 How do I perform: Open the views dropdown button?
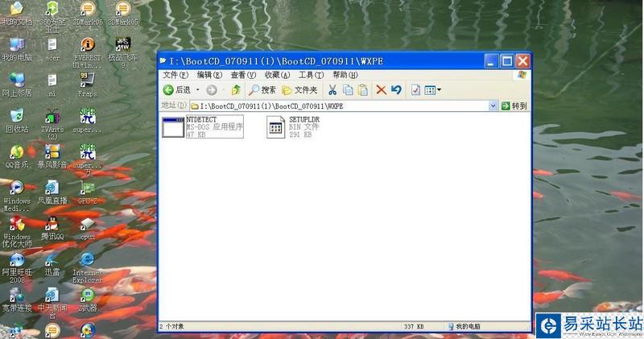click(432, 90)
